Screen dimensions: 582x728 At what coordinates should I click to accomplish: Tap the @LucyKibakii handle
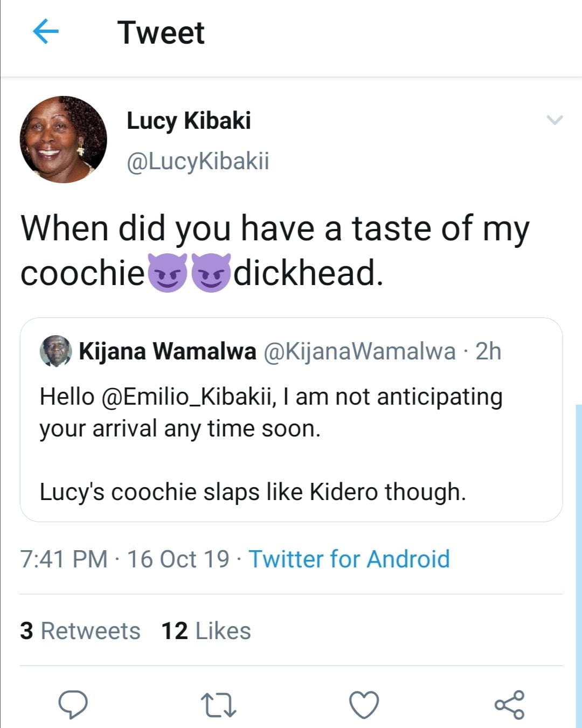[x=198, y=161]
